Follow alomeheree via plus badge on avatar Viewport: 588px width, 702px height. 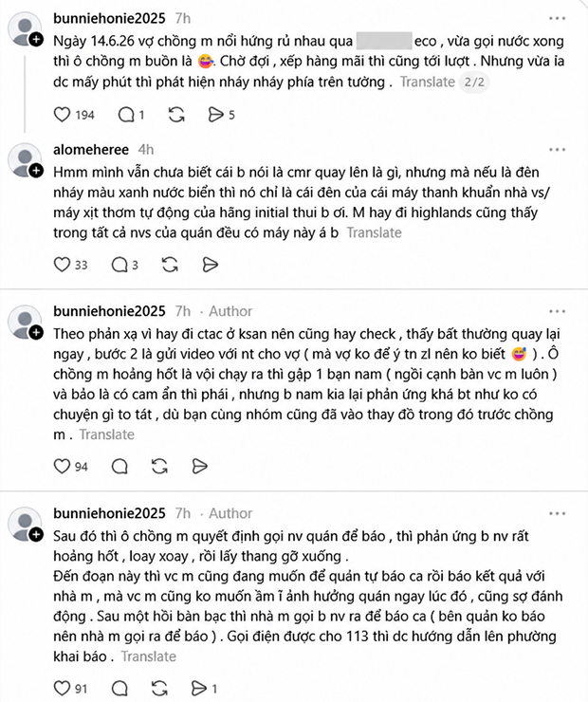[x=36, y=171]
